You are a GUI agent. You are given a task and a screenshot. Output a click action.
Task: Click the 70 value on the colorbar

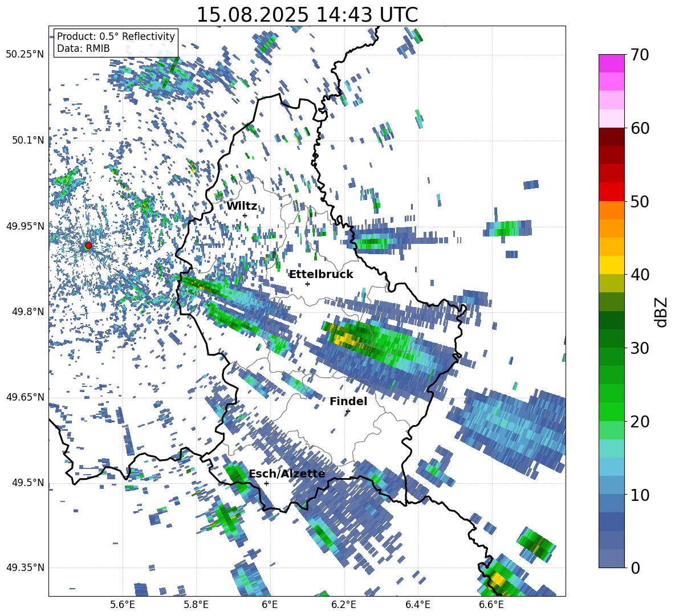[639, 55]
